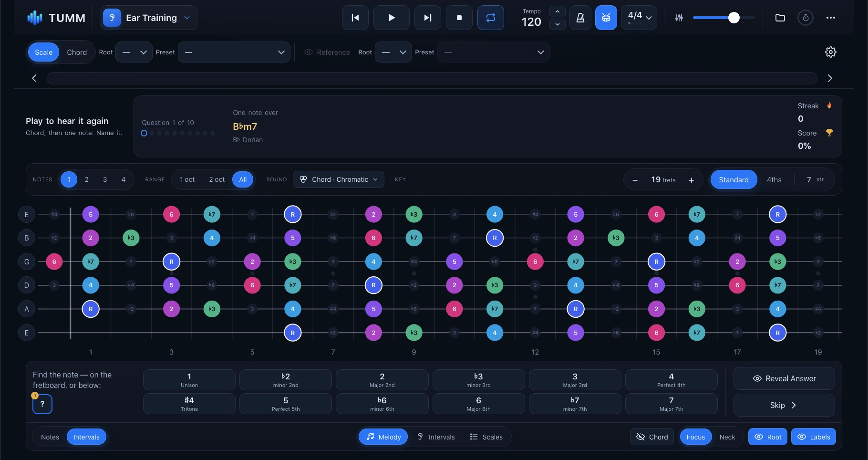This screenshot has height=460, width=868.
Task: Open the Scale Preset dropdown
Action: pyautogui.click(x=234, y=52)
